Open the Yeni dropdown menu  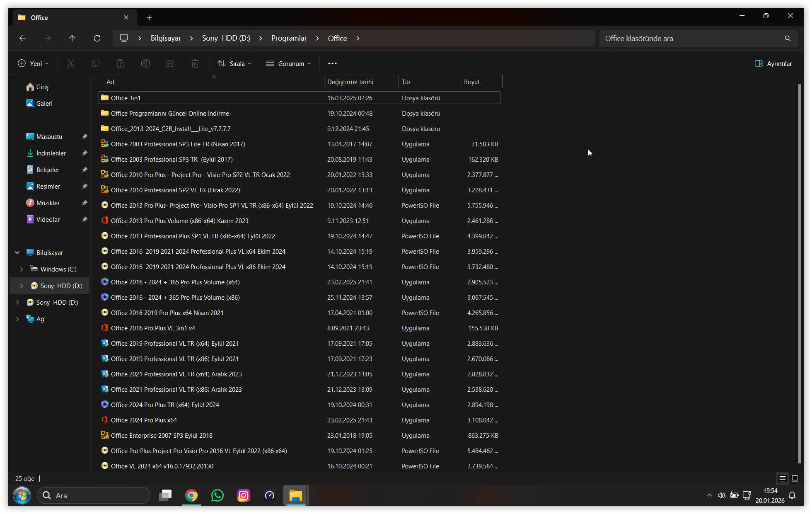[x=33, y=63]
